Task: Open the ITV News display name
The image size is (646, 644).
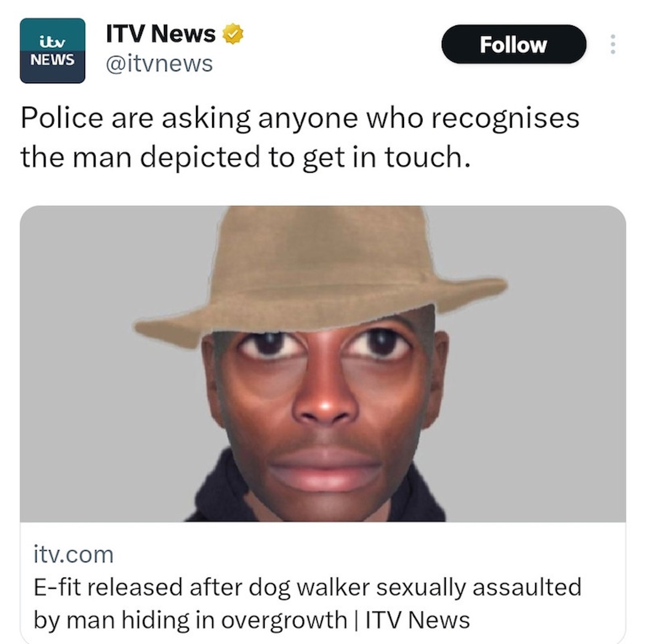Action: (x=161, y=34)
